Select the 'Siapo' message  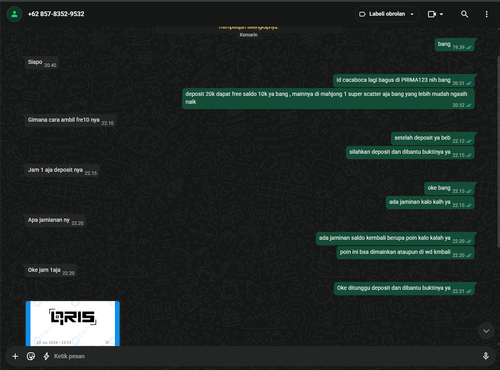(42, 62)
